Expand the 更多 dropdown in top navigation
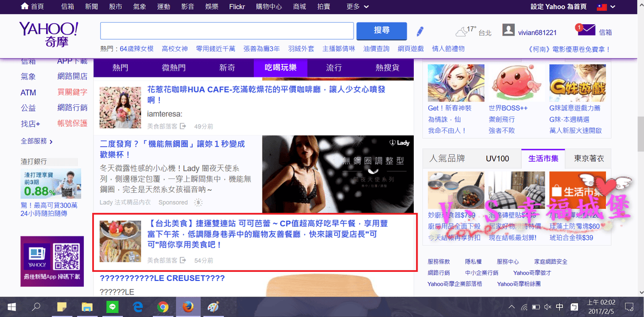 click(x=357, y=6)
